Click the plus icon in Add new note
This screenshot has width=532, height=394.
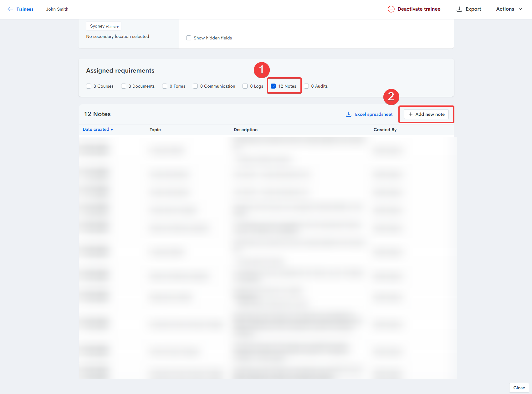tap(410, 114)
